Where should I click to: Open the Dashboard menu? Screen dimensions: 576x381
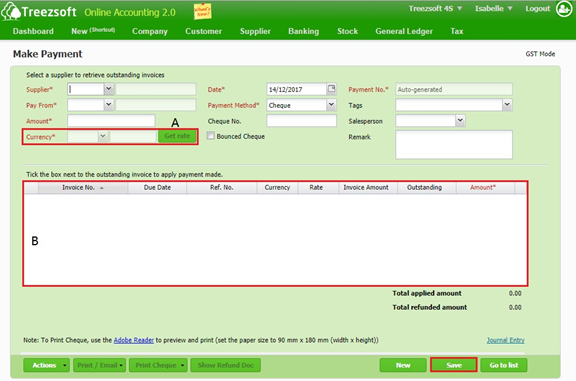click(33, 31)
